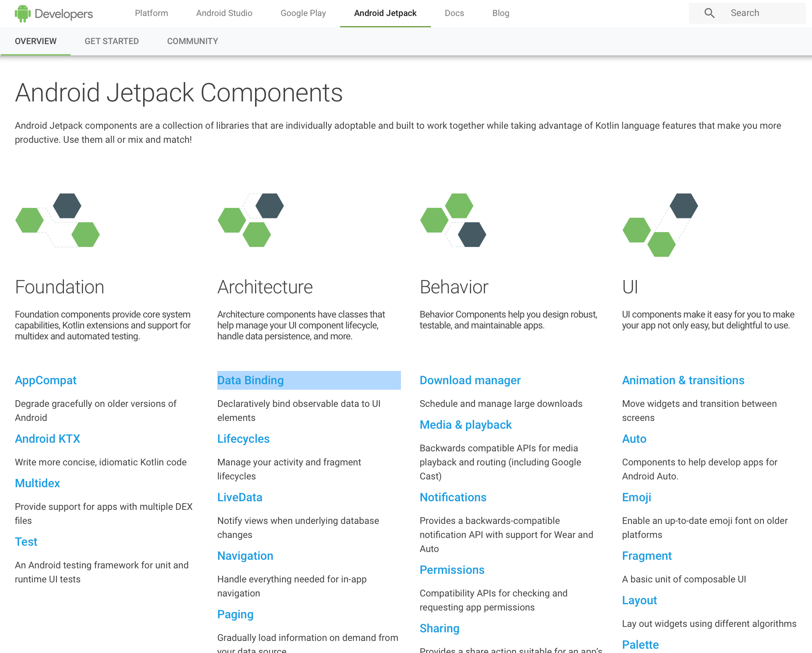This screenshot has width=812, height=653.
Task: Click the search magnifier icon
Action: (x=709, y=13)
